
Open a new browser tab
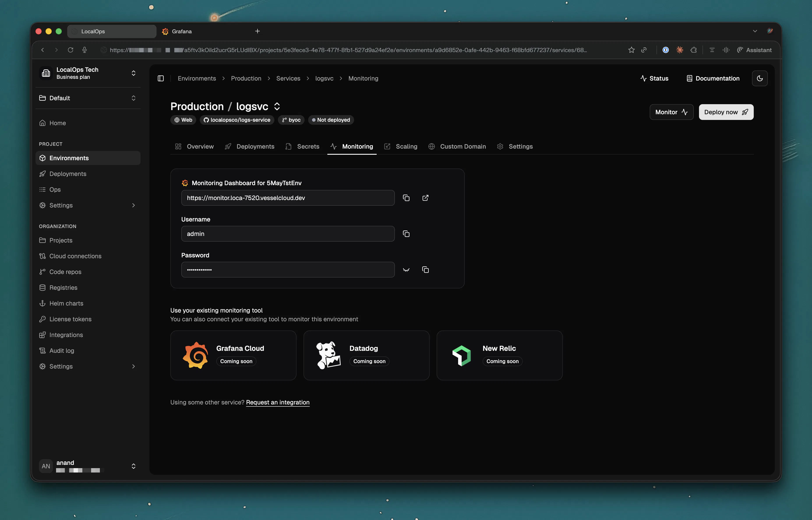(x=257, y=31)
